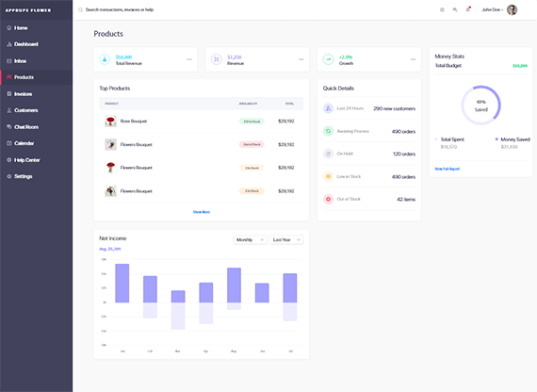Viewport: 537px width, 392px height.
Task: Click the notification bell icon
Action: point(468,9)
